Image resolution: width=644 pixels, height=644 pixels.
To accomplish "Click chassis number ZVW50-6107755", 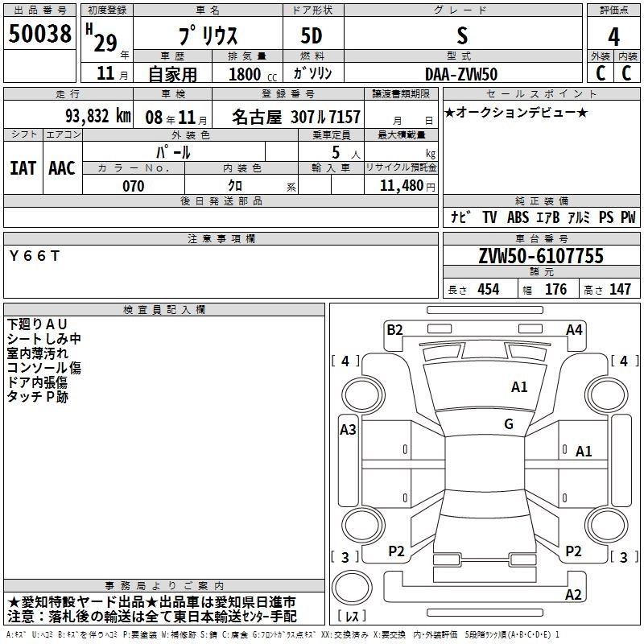I will click(540, 256).
